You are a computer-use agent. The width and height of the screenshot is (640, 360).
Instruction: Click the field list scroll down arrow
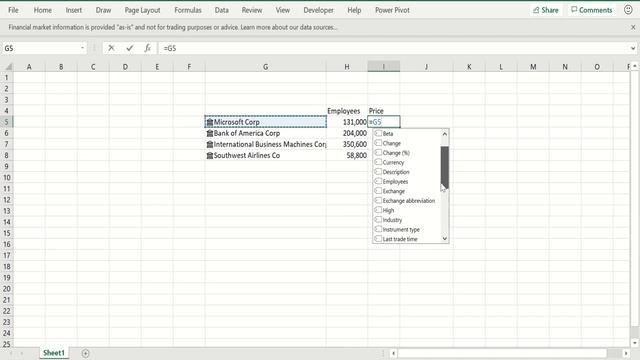click(444, 239)
